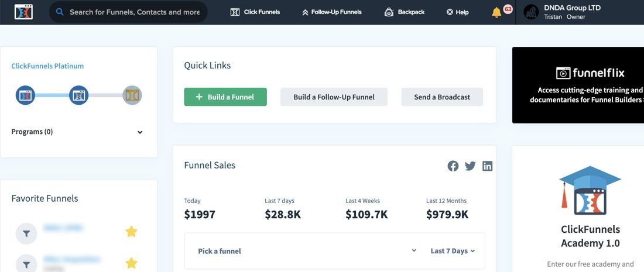Click the Funnel Sales heading
644x272 pixels.
210,166
